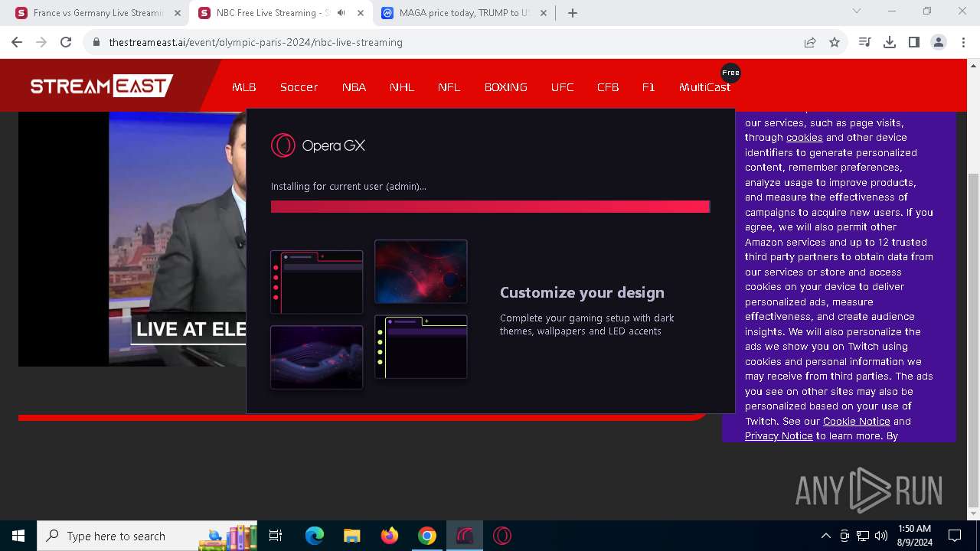Viewport: 980px width, 551px height.
Task: Open the Cookie Notice link
Action: pyautogui.click(x=856, y=422)
